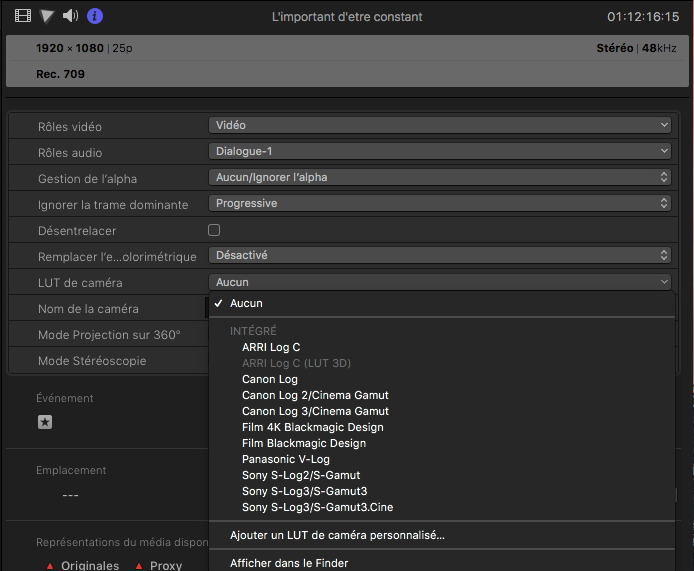Open the Ignorer la trame dominante dropdown
Image resolution: width=694 pixels, height=571 pixels.
(x=439, y=203)
